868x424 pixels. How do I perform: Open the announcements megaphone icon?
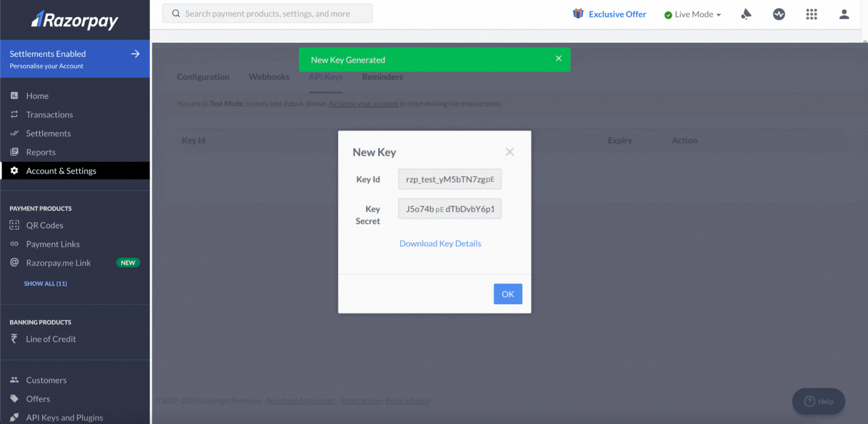tap(746, 14)
